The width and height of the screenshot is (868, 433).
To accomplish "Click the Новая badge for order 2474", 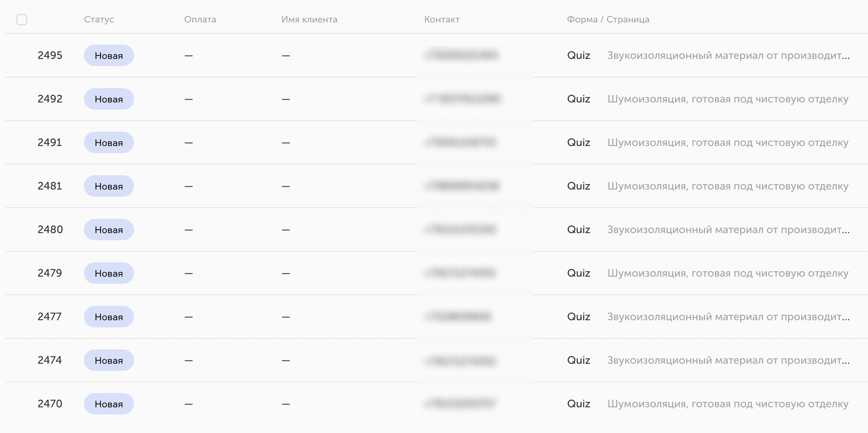I will click(x=109, y=360).
